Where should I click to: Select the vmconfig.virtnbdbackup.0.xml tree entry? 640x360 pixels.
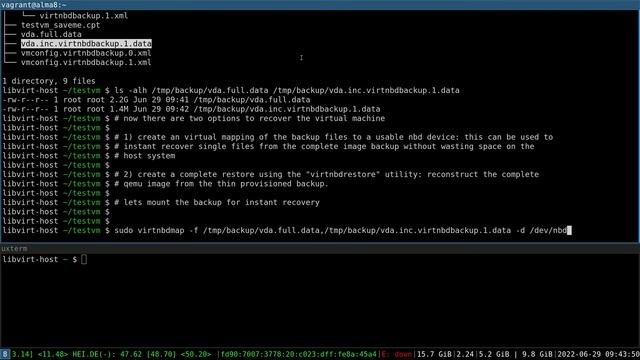pyautogui.click(x=86, y=53)
